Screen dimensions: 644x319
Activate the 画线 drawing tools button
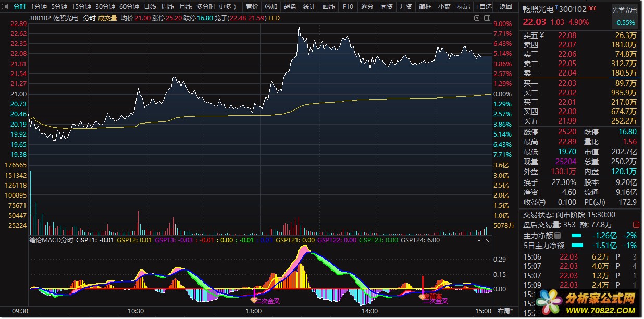[329, 7]
